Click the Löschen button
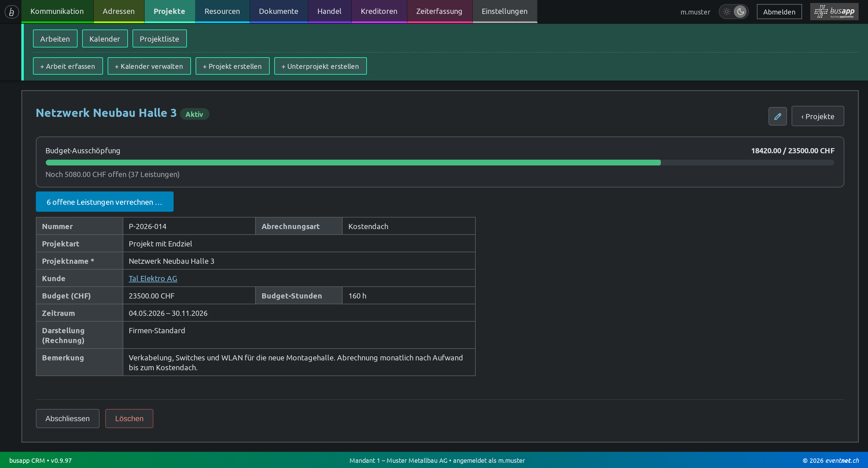 pyautogui.click(x=129, y=419)
